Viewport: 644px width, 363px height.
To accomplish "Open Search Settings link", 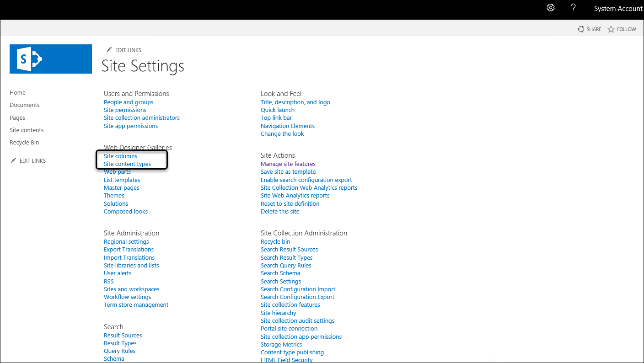I will pyautogui.click(x=281, y=282).
